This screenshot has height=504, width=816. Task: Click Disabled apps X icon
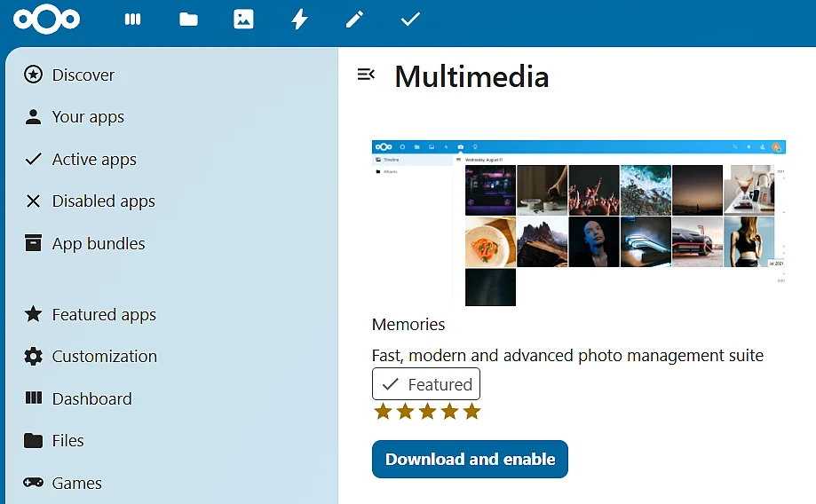point(34,201)
